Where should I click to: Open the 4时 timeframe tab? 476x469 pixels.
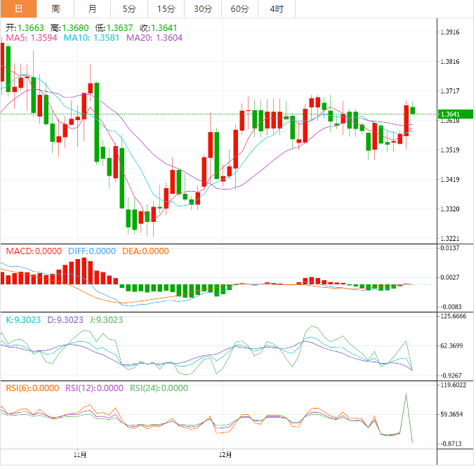[x=277, y=9]
